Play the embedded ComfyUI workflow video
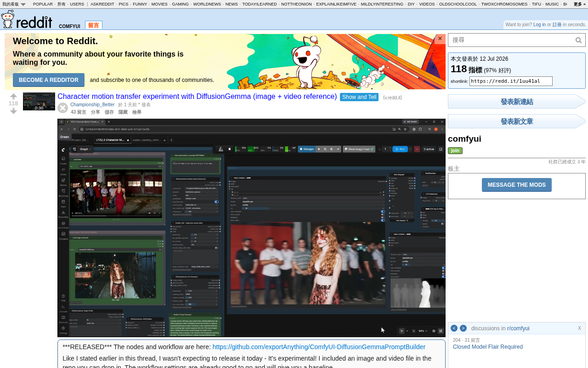588x368 pixels. tap(251, 228)
